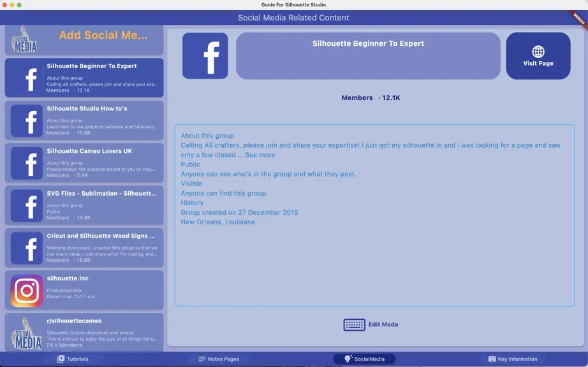
Task: Click Social Media logo beside Add Social Me...
Action: click(25, 40)
